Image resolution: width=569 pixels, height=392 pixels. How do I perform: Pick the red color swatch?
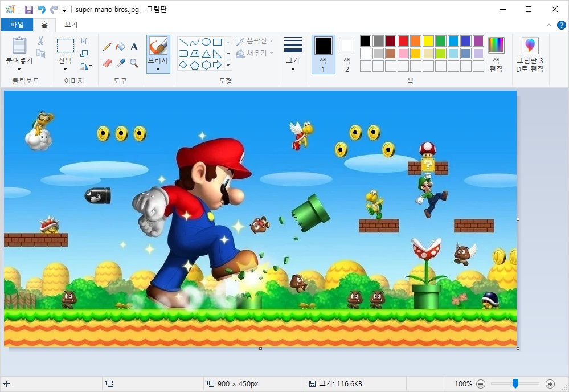click(403, 41)
